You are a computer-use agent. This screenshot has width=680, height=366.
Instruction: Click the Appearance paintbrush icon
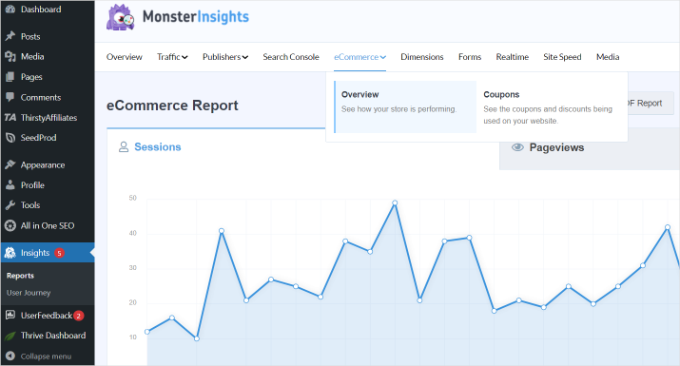click(x=10, y=165)
